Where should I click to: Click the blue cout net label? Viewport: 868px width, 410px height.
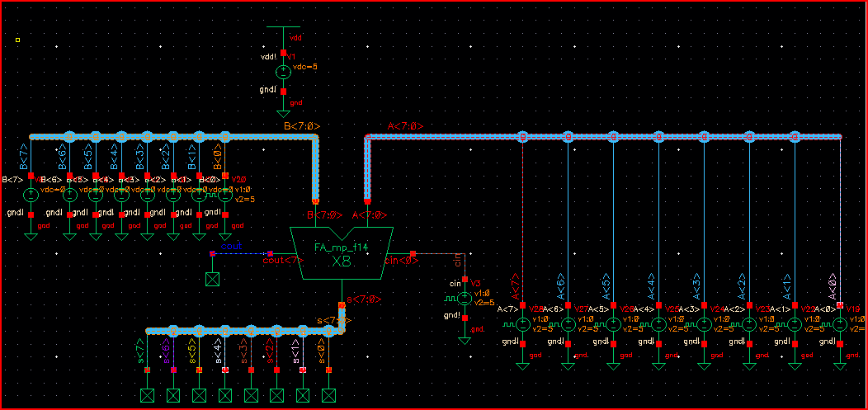[231, 246]
